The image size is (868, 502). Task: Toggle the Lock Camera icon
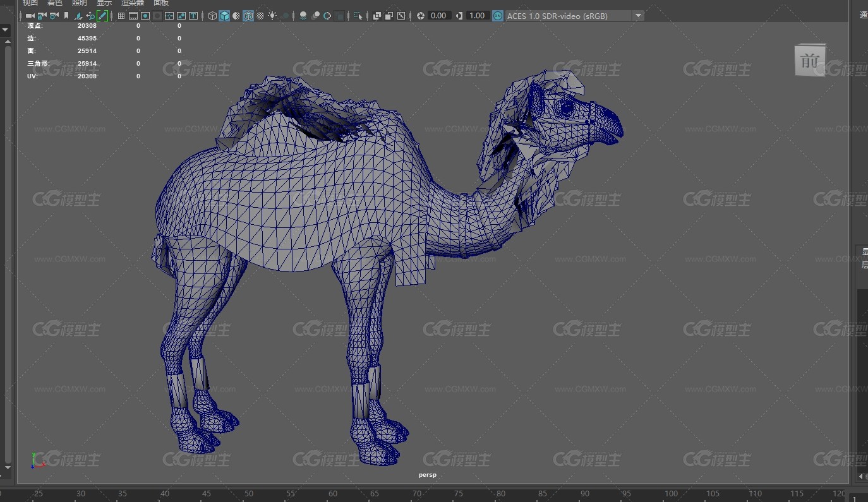pyautogui.click(x=42, y=16)
